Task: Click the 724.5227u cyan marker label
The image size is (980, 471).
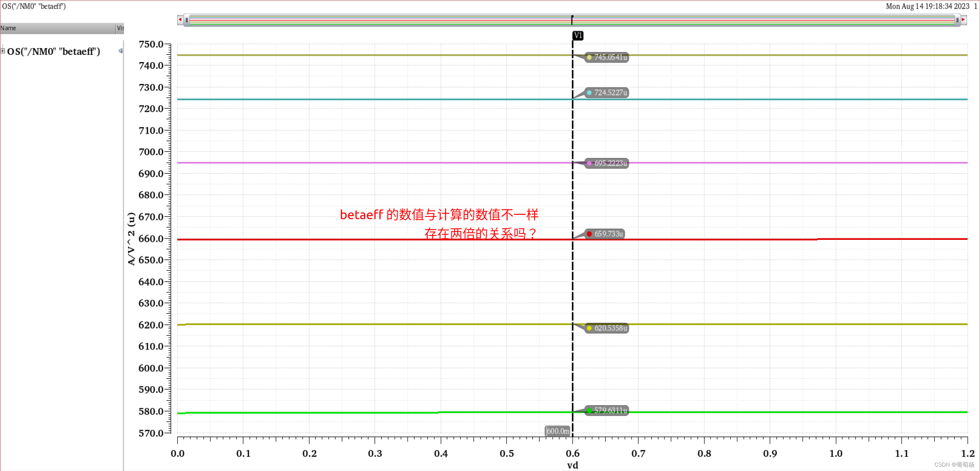Action: tap(607, 93)
